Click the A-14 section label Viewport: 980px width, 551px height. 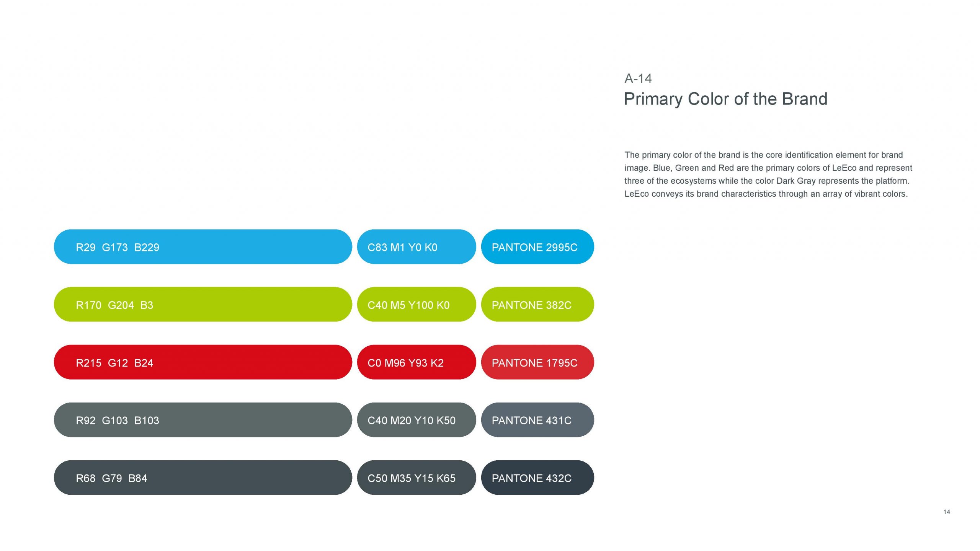click(638, 78)
